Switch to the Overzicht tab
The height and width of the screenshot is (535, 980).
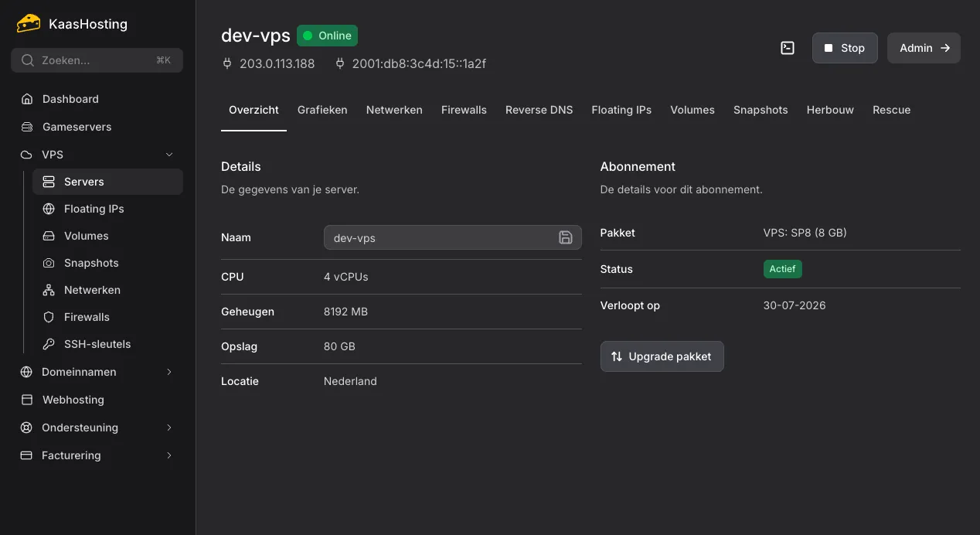click(x=254, y=110)
